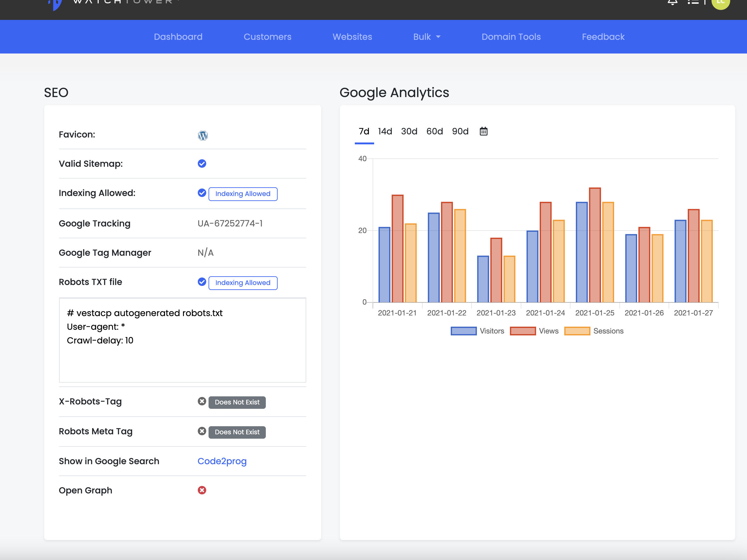747x560 pixels.
Task: Toggle the Visitors legend series
Action: (x=477, y=331)
